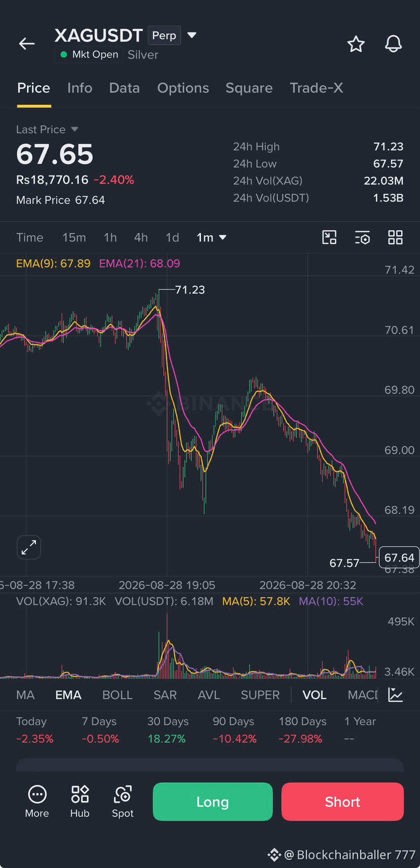Tap the Rs18,770.16 converted price
The height and width of the screenshot is (868, 420).
pos(52,180)
